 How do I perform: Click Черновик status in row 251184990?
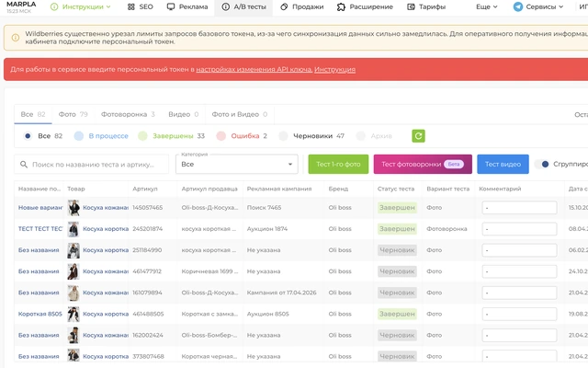(397, 250)
